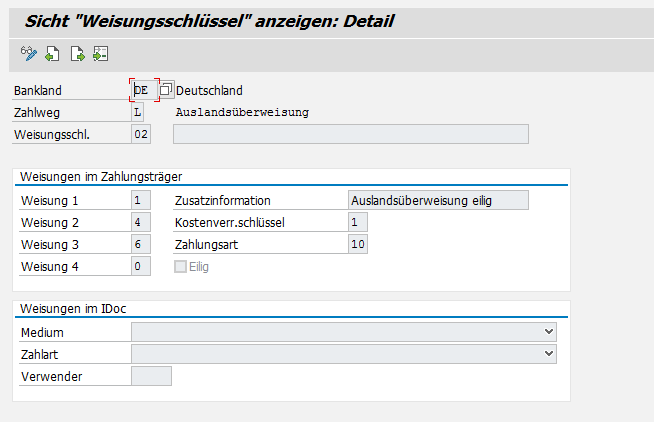Click the display/change toggle pencil icon
654x422 pixels.
click(28, 53)
